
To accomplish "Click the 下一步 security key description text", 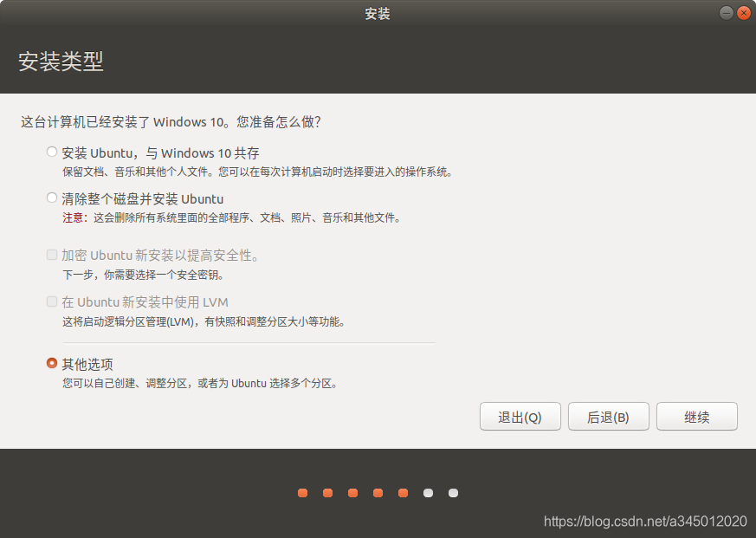I will tap(143, 275).
